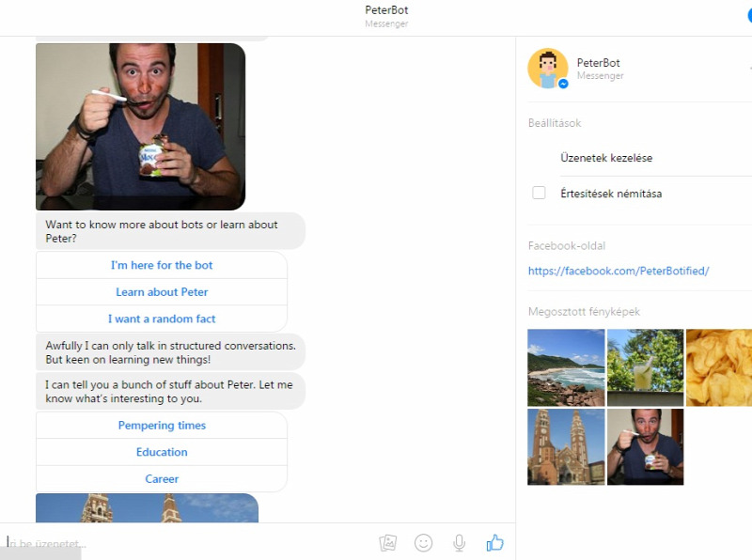Click the PeterBot name in the sidebar
This screenshot has height=560, width=752.
click(598, 63)
